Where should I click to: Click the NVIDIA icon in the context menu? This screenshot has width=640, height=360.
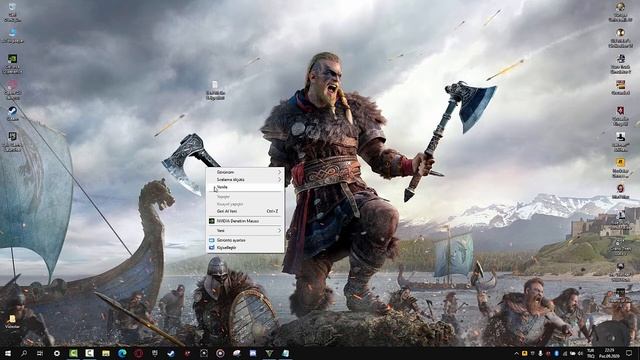point(211,221)
